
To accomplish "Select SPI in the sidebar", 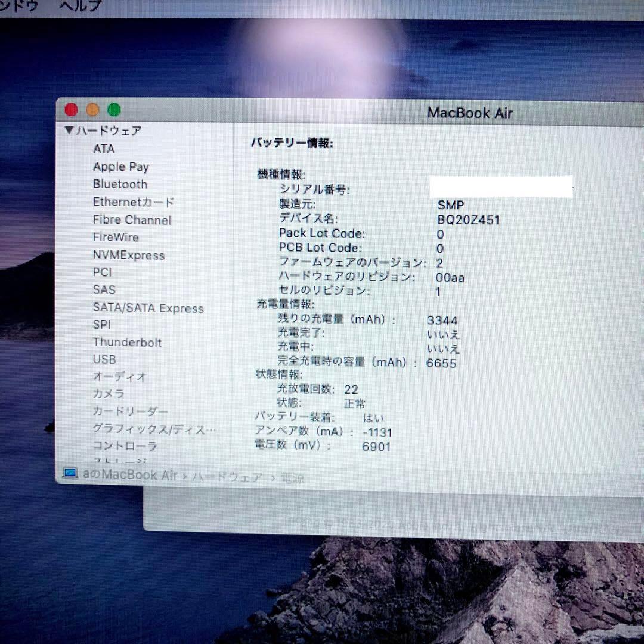I will (x=101, y=325).
